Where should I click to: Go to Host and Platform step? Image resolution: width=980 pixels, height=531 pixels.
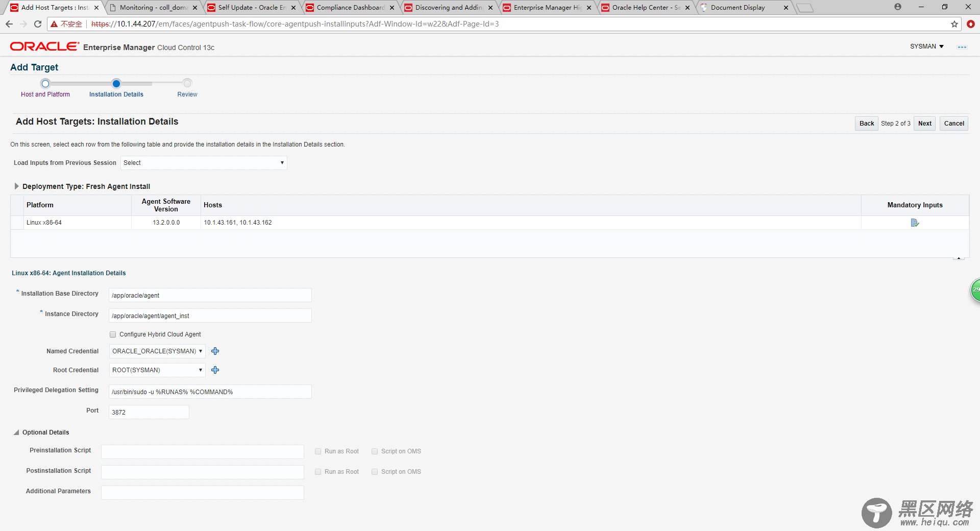tap(45, 94)
